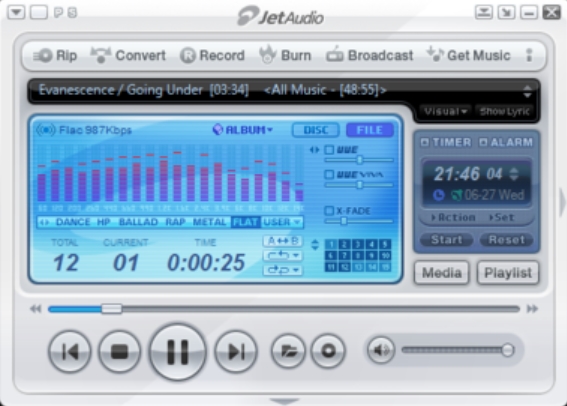Select the DANCE equalizer preset
The width and height of the screenshot is (567, 406).
click(x=73, y=222)
